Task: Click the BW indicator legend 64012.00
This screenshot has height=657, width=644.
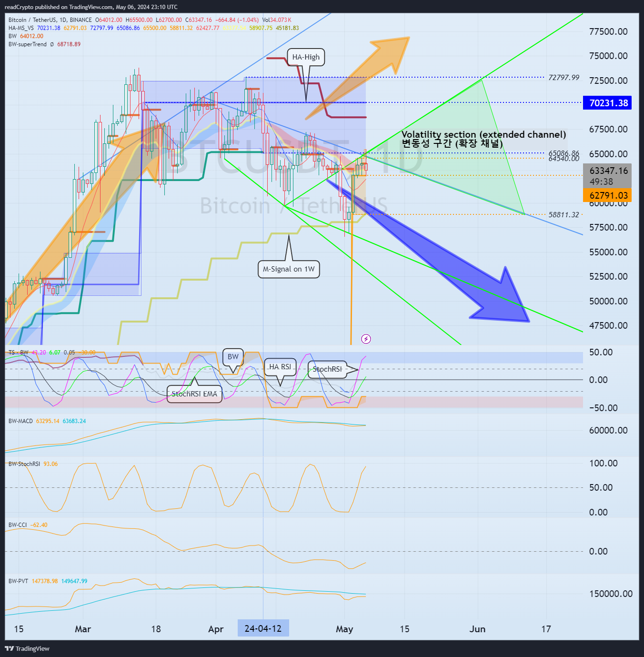Action: pyautogui.click(x=26, y=36)
